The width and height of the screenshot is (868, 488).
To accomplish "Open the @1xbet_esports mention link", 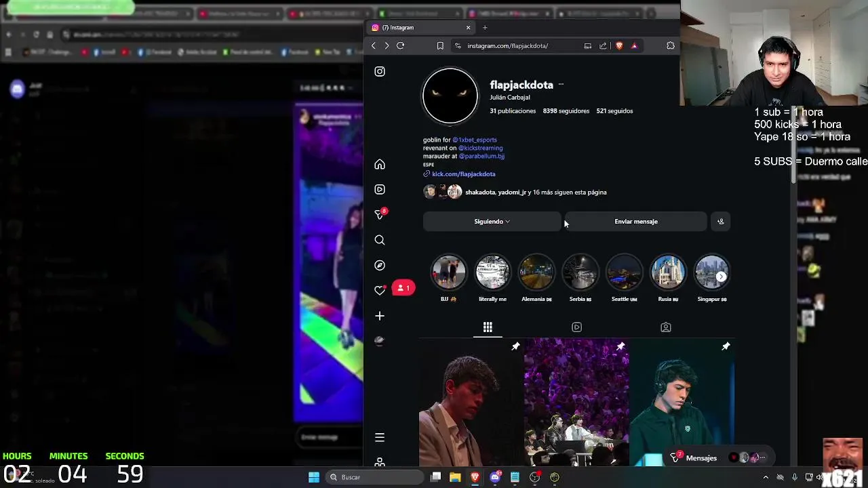I will point(475,140).
